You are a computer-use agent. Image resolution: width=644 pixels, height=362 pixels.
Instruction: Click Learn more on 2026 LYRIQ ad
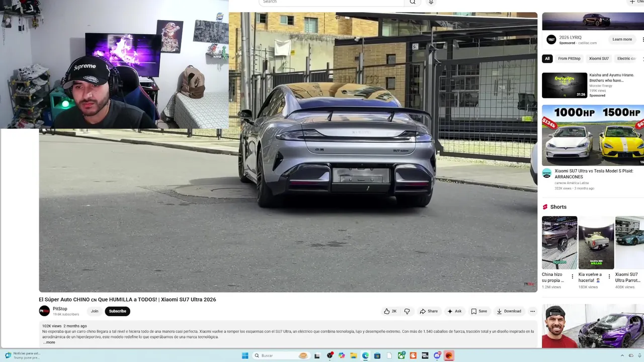[622, 39]
